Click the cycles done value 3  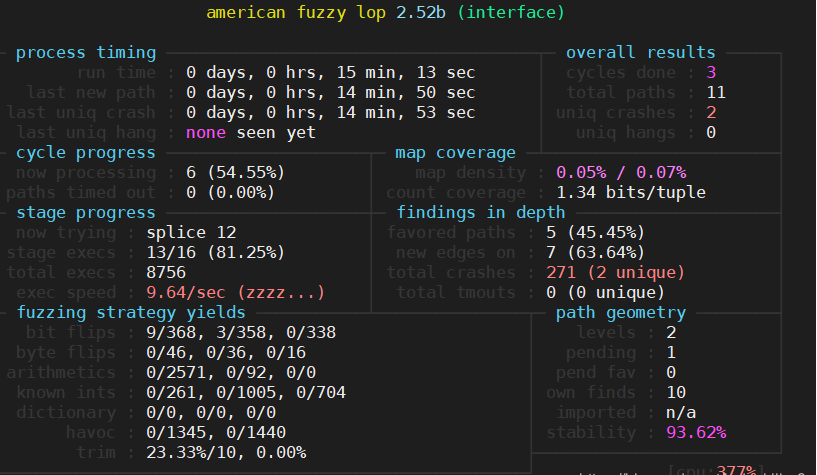click(711, 72)
